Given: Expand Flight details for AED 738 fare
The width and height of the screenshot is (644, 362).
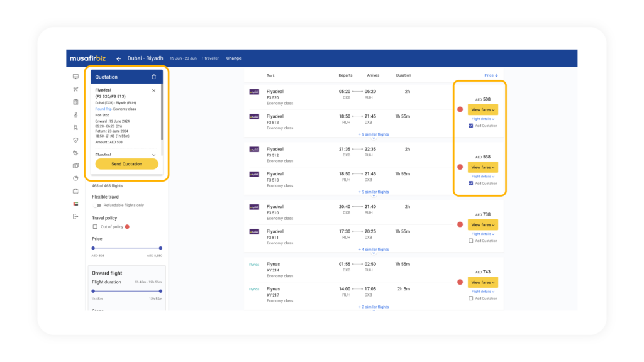Looking at the screenshot, I should (x=482, y=234).
